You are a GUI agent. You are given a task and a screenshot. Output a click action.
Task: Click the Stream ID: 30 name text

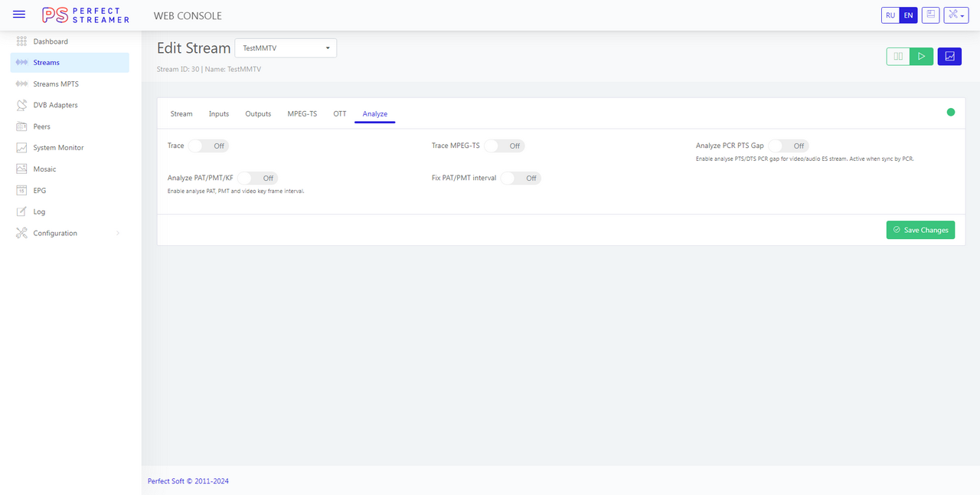pos(209,69)
